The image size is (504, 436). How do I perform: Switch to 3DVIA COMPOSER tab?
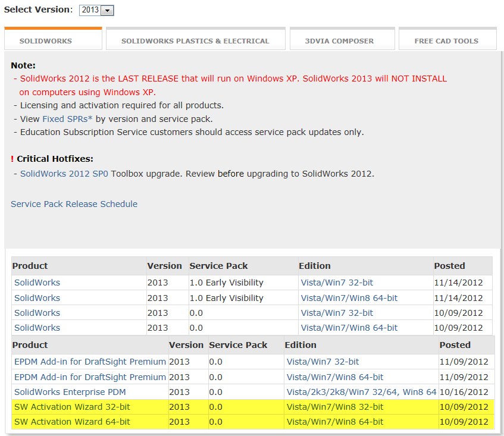pos(339,41)
